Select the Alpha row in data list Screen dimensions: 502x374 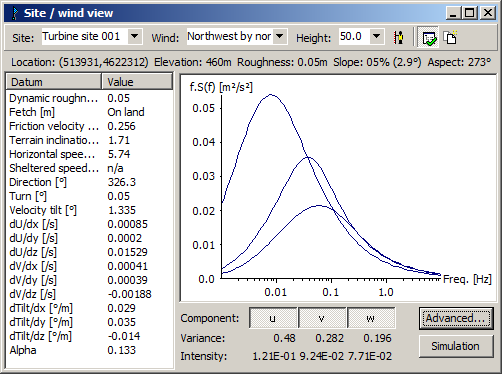[x=89, y=350]
